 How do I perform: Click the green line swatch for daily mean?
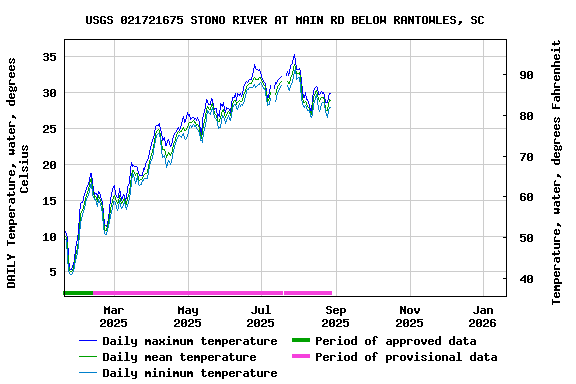[x=88, y=357]
